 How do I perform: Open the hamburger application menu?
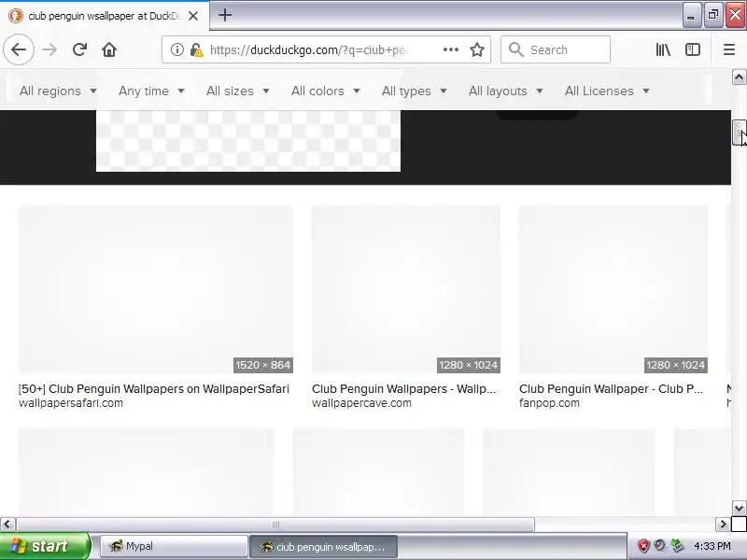729,49
